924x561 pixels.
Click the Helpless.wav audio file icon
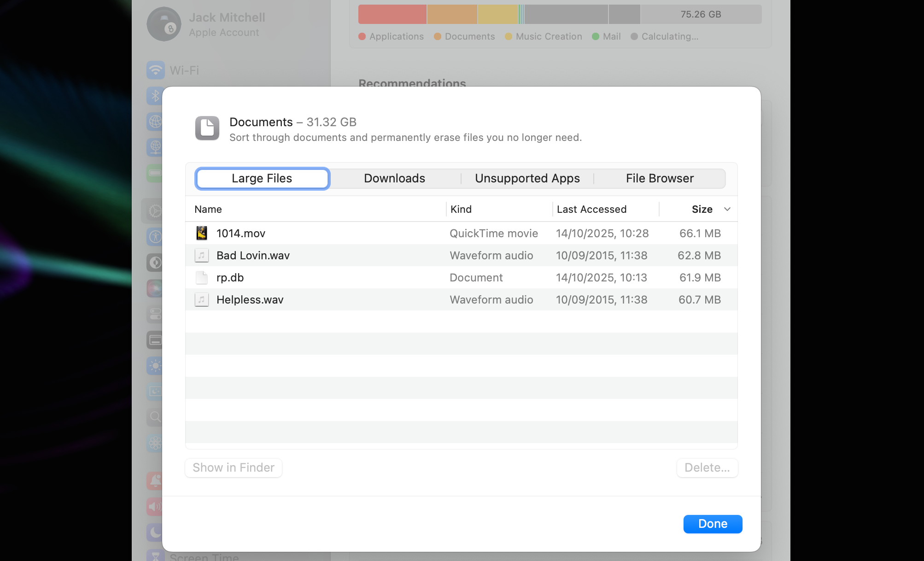[202, 299]
